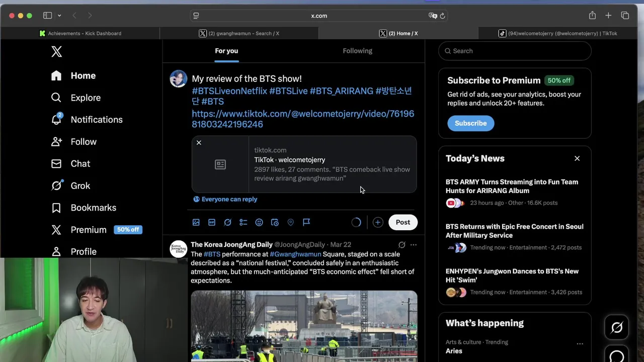
Task: Toggle Safari sidebar
Action: 47,16
